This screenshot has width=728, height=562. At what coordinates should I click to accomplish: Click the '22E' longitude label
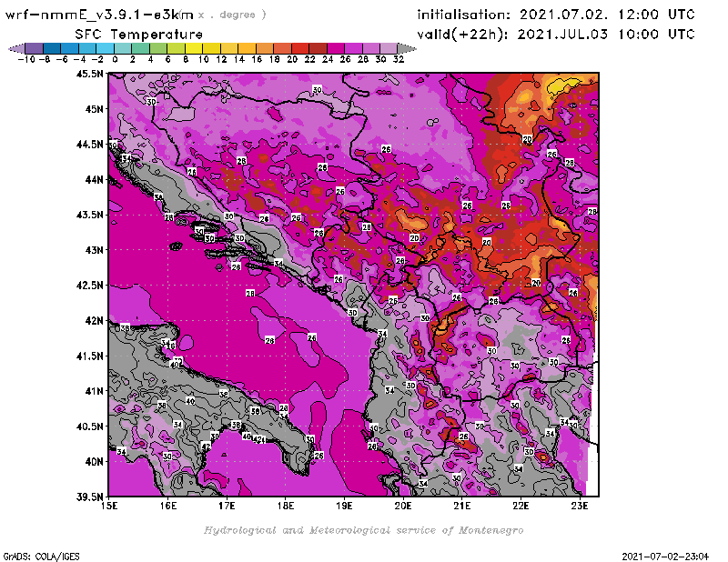coord(521,506)
